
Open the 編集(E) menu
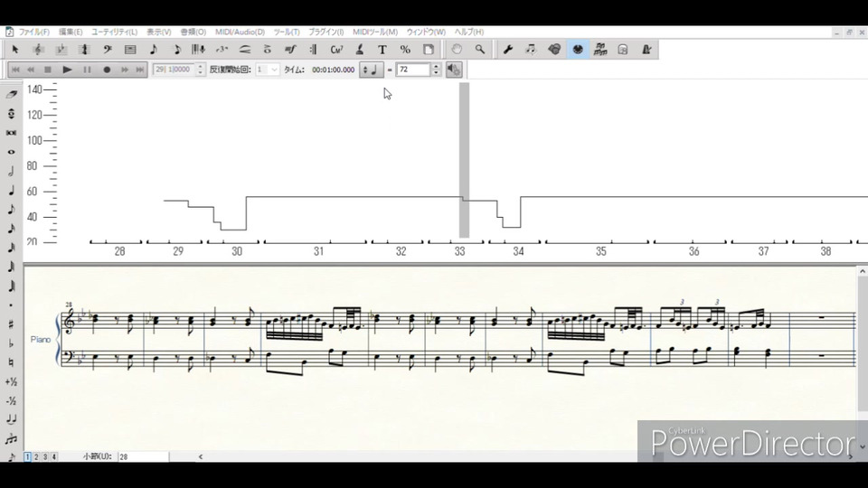pyautogui.click(x=71, y=33)
